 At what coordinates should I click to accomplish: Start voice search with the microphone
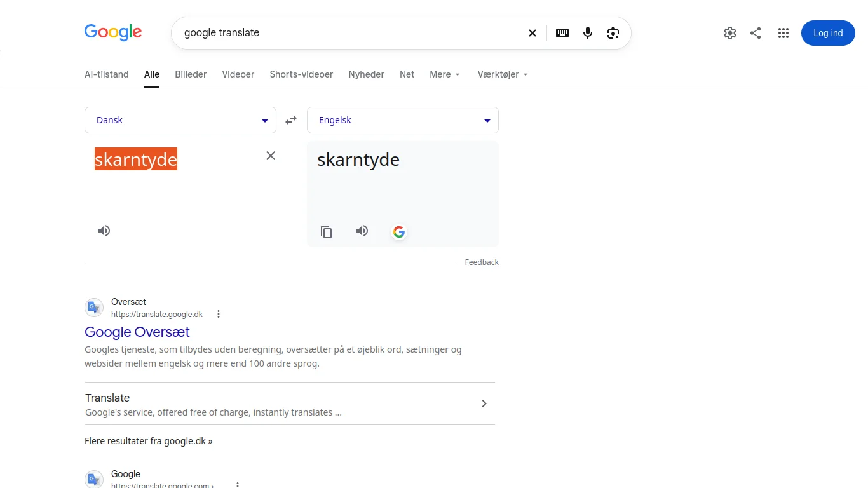coord(588,33)
